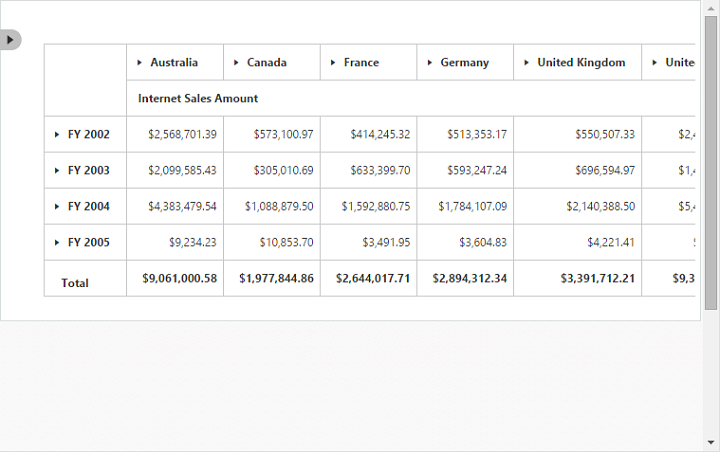The image size is (720, 452).
Task: Expand the France column header
Action: [333, 62]
